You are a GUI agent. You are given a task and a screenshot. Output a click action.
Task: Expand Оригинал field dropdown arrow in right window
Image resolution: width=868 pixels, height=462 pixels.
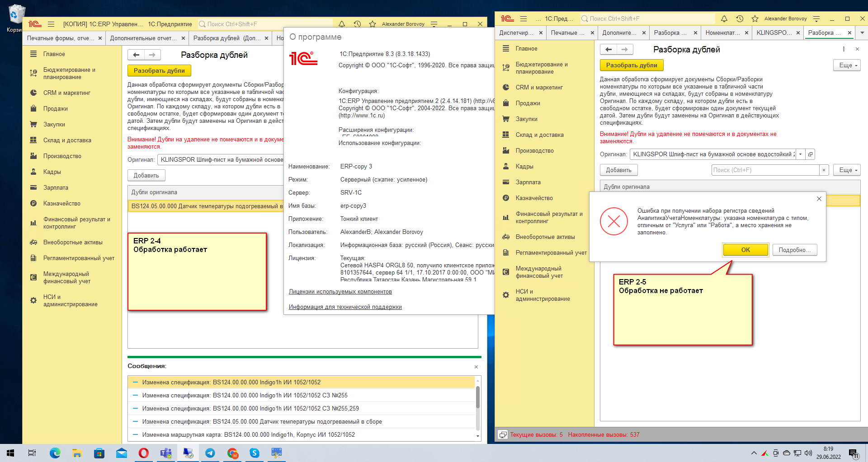pyautogui.click(x=801, y=154)
